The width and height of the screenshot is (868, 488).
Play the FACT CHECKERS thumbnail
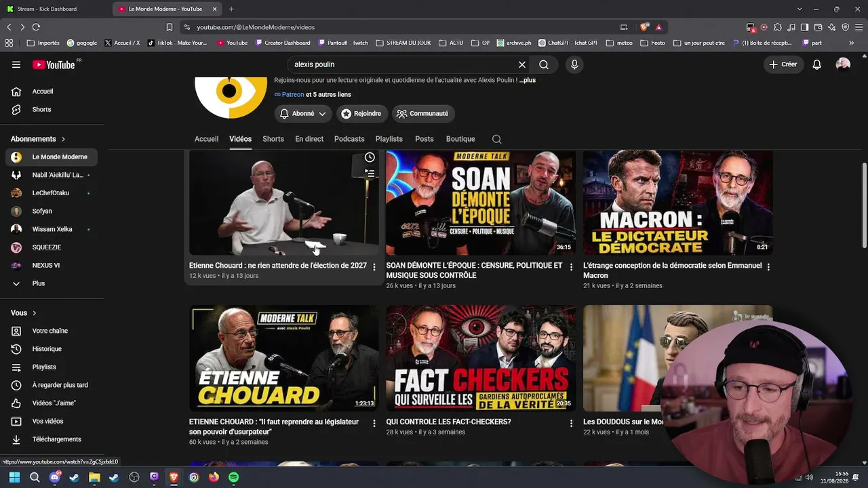click(x=481, y=358)
